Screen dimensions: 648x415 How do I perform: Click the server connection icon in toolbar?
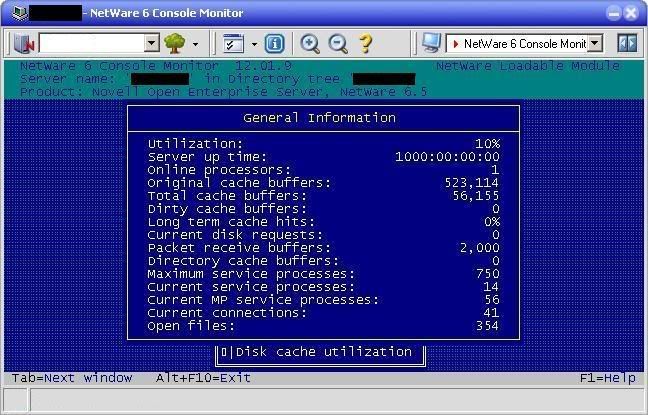(x=25, y=44)
